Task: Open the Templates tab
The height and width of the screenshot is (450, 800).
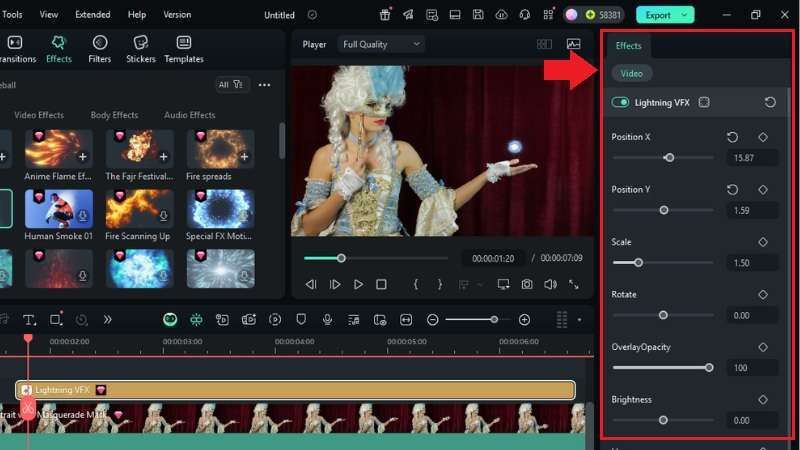Action: tap(184, 49)
